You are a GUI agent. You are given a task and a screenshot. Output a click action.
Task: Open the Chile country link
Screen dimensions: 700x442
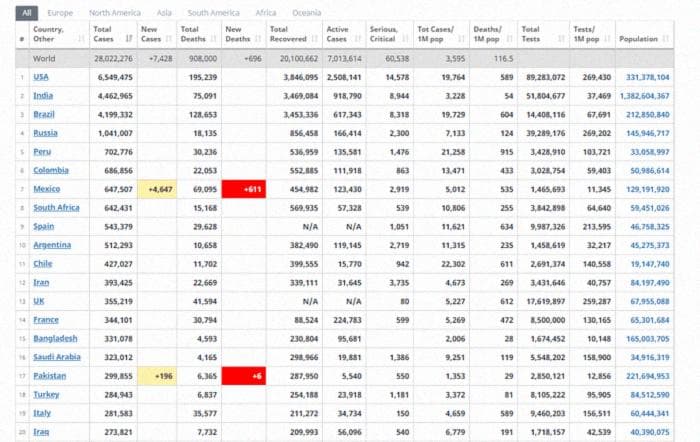click(42, 264)
